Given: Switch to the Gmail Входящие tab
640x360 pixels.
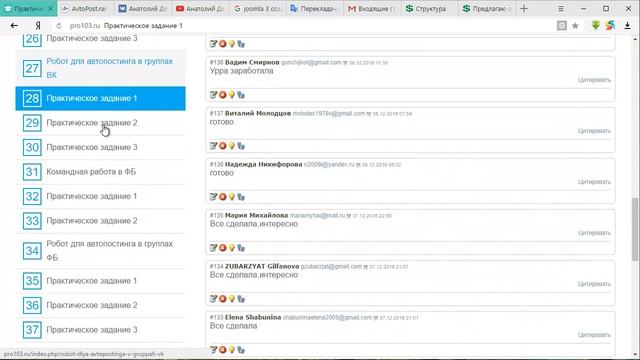Looking at the screenshot, I should [371, 9].
